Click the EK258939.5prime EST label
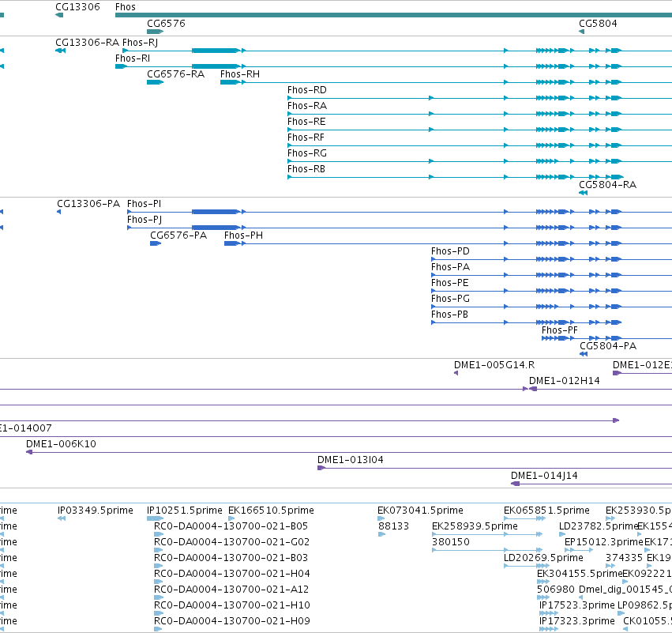Screen dimensions: 672x633 click(475, 526)
